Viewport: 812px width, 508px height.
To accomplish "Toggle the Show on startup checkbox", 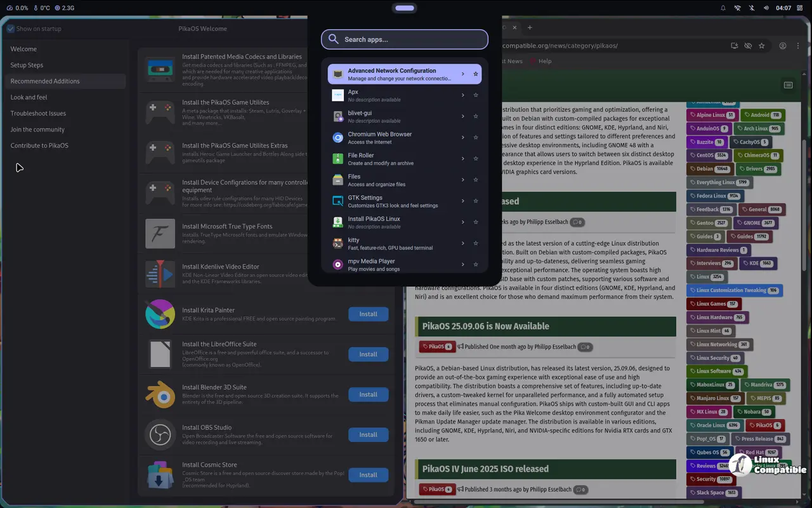I will click(x=10, y=29).
